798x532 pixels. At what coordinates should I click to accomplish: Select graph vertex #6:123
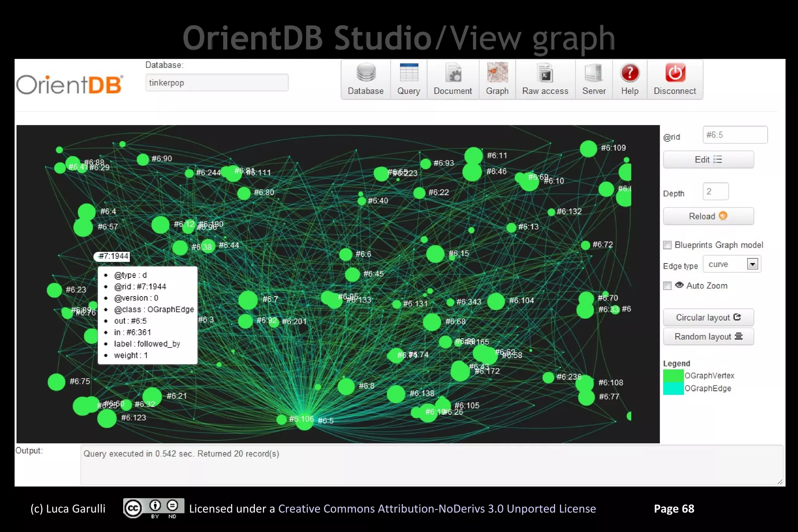tap(107, 418)
